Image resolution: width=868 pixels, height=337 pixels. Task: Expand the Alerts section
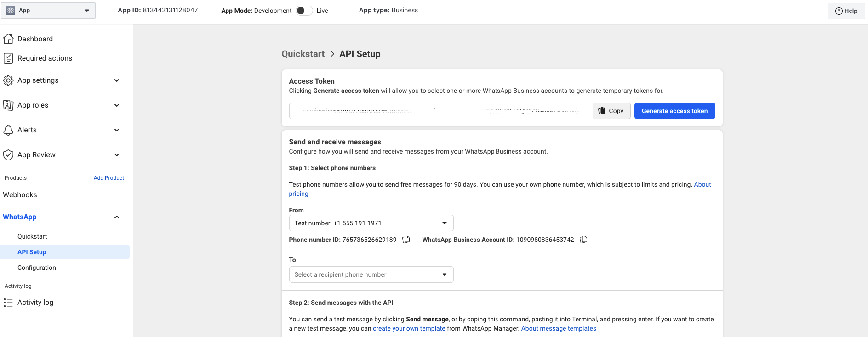pos(117,130)
